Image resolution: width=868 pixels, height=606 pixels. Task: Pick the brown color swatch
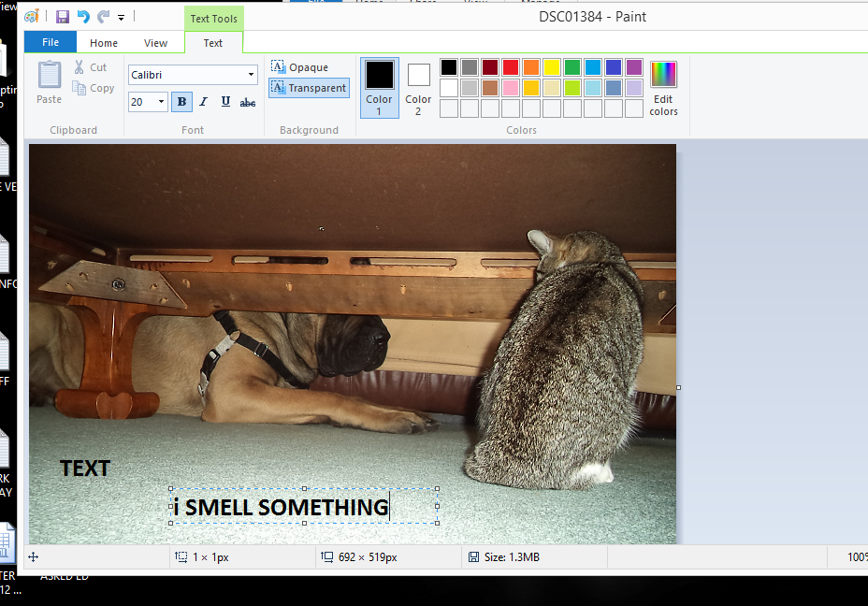tap(490, 88)
